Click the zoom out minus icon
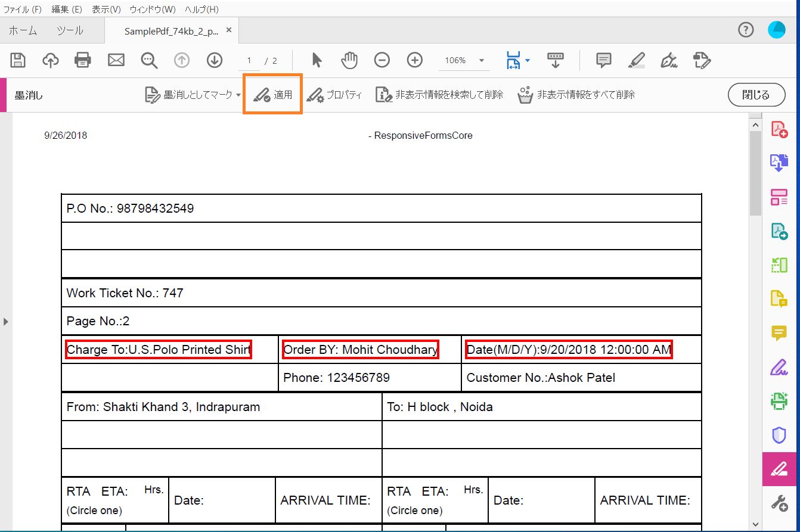Screen dimensions: 800x532 pyautogui.click(x=382, y=60)
